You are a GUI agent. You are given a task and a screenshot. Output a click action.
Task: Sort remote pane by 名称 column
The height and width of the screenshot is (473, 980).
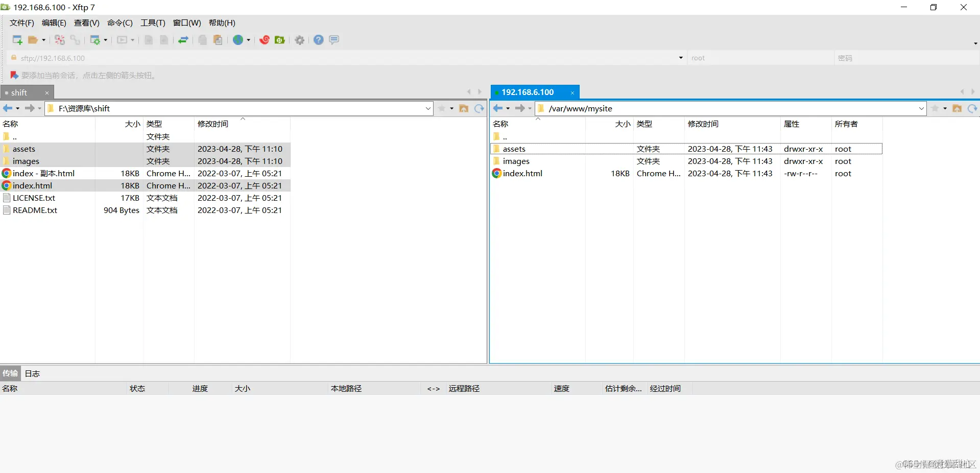coord(537,124)
